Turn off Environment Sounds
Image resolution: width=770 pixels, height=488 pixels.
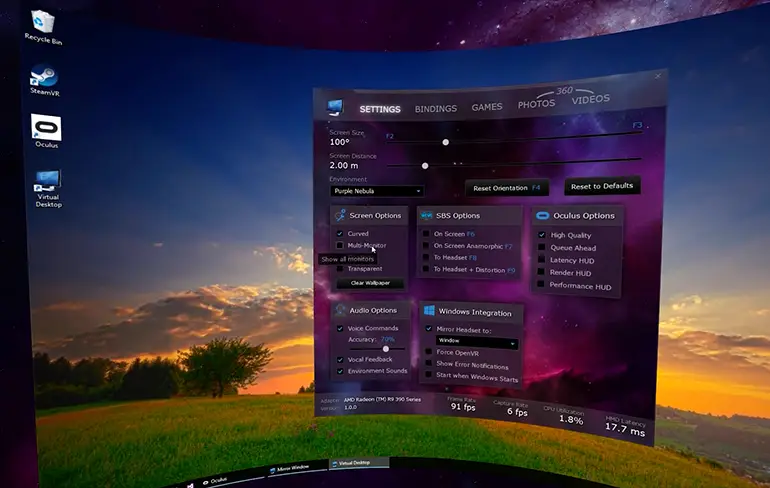click(340, 371)
